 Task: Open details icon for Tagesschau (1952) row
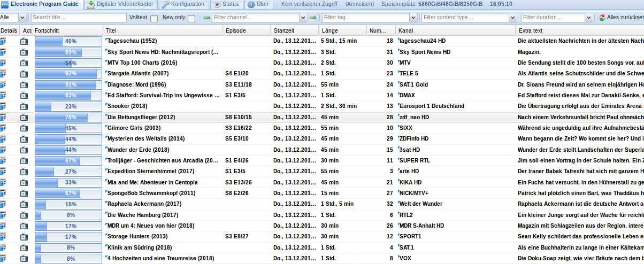[3, 41]
